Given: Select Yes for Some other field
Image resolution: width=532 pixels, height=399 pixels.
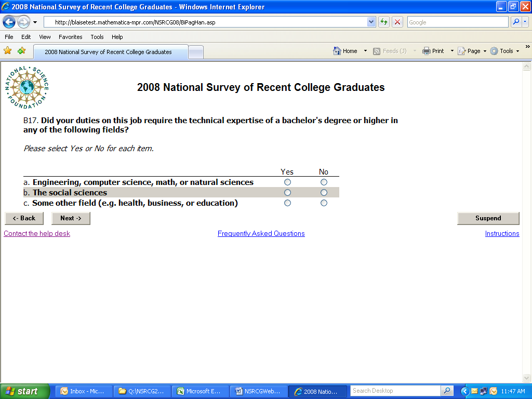Looking at the screenshot, I should [287, 203].
